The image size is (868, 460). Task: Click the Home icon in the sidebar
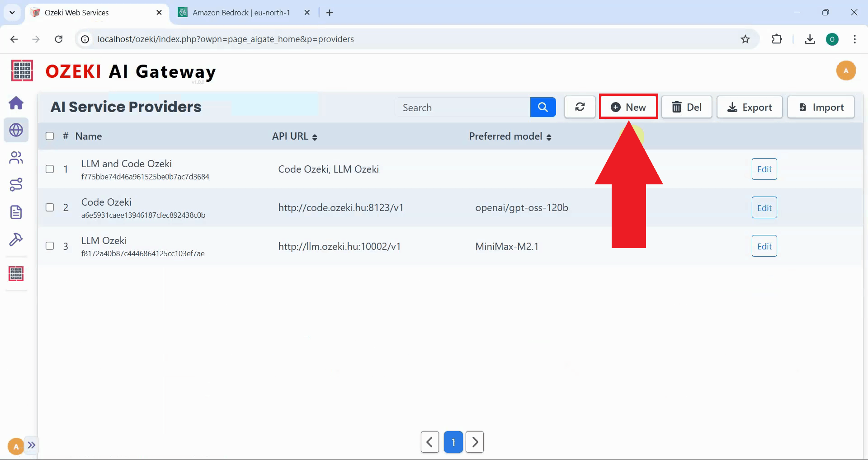[16, 103]
